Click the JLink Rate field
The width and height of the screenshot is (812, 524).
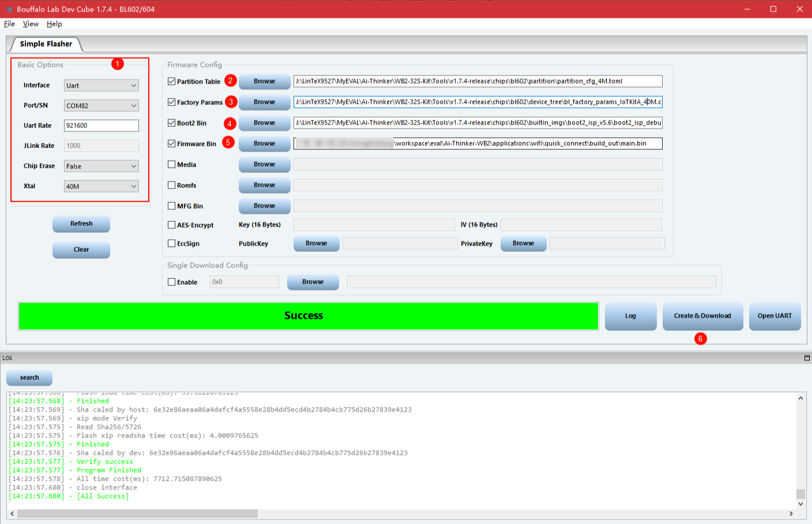click(x=101, y=146)
